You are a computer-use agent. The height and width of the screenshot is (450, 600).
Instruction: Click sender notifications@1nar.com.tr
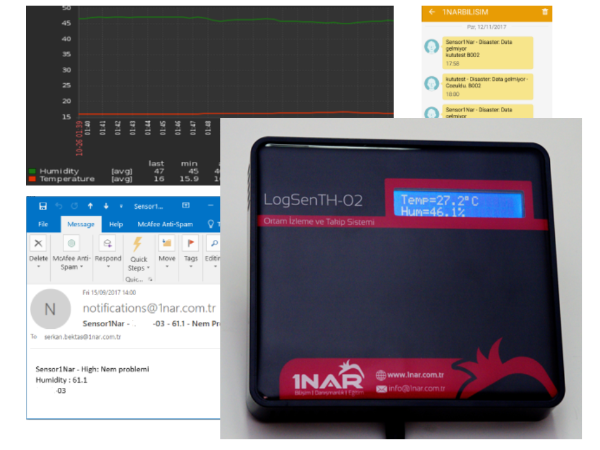[149, 308]
